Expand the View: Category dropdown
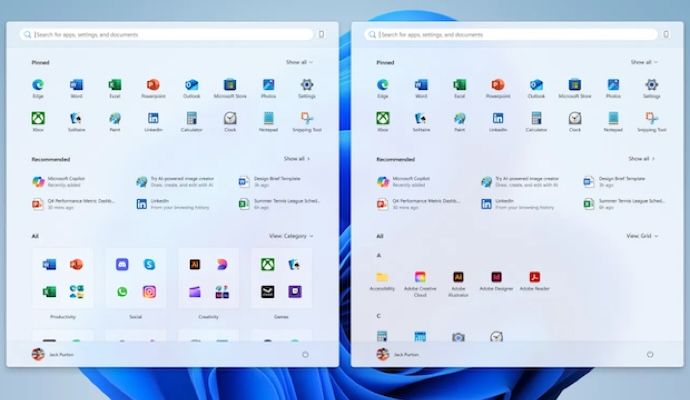This screenshot has width=690, height=400. tap(290, 236)
